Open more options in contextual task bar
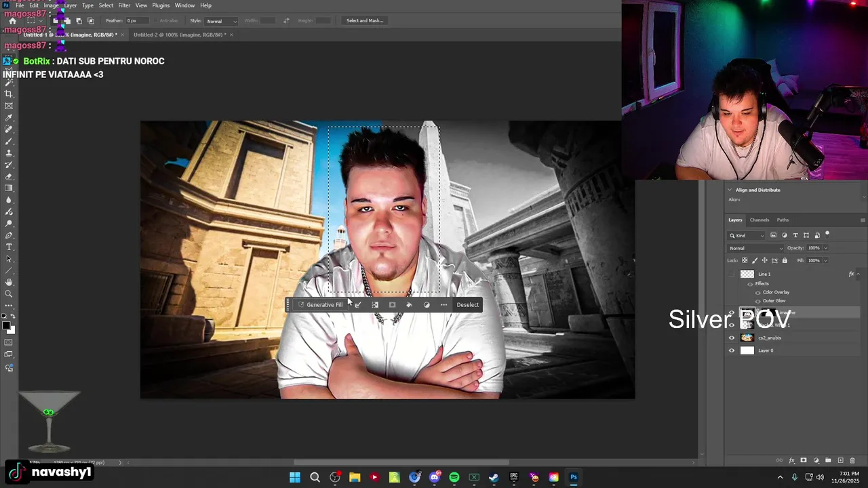 (x=443, y=305)
